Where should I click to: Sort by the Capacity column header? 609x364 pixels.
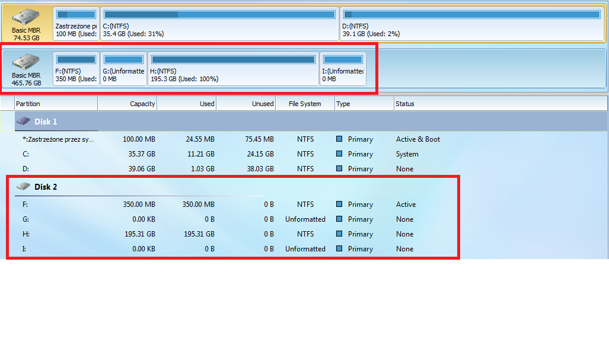click(x=127, y=104)
